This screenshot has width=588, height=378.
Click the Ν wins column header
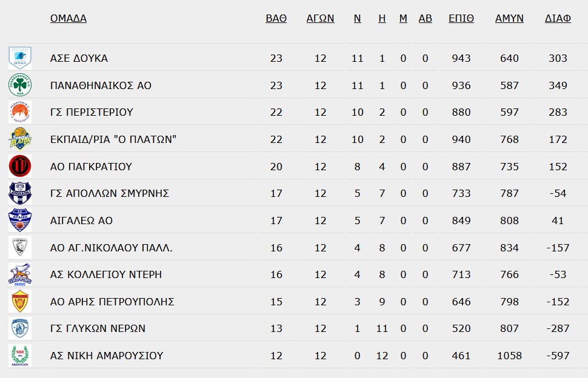358,18
